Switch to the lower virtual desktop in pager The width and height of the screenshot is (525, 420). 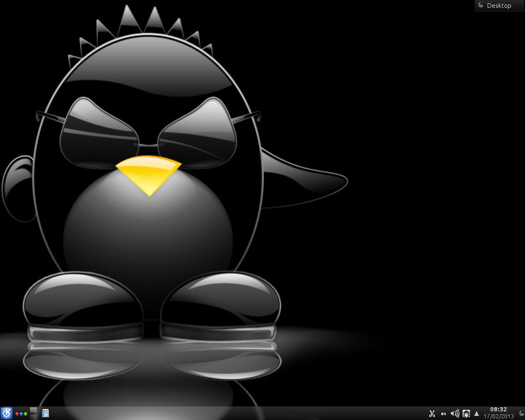[33, 416]
